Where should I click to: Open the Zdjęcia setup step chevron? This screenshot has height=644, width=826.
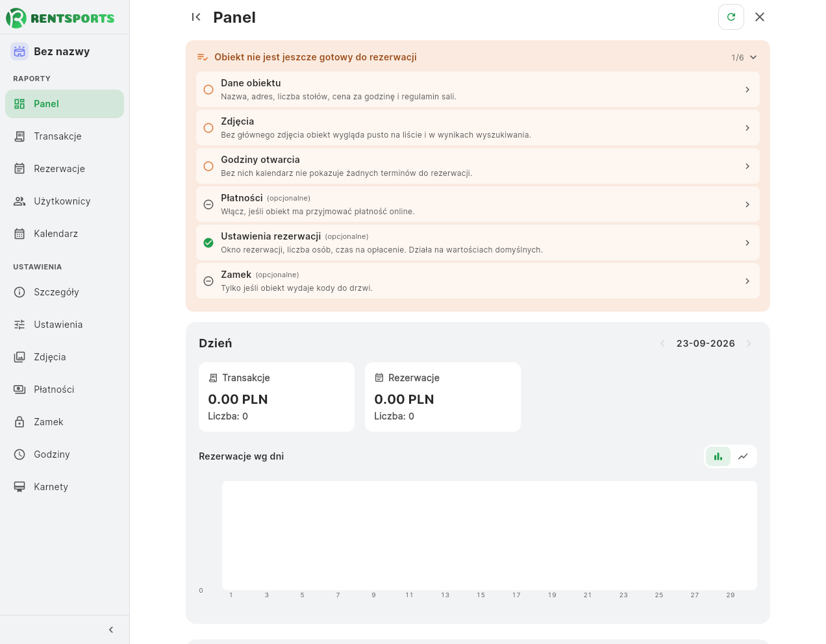coord(747,128)
